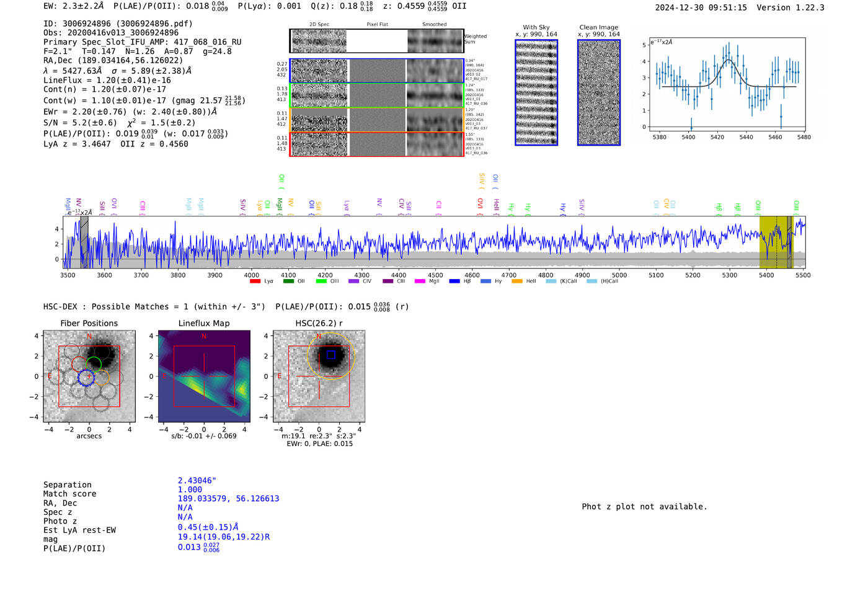Click the green-bordered fiber Pixel Flat cutout
868x591 pixels.
377,96
